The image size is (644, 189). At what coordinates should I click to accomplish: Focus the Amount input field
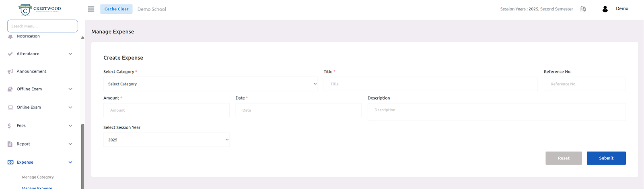pyautogui.click(x=166, y=110)
